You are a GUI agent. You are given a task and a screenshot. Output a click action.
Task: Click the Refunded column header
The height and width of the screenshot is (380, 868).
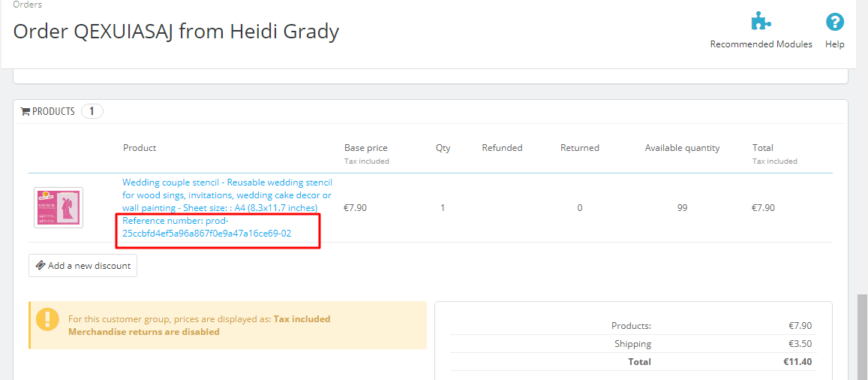click(502, 148)
